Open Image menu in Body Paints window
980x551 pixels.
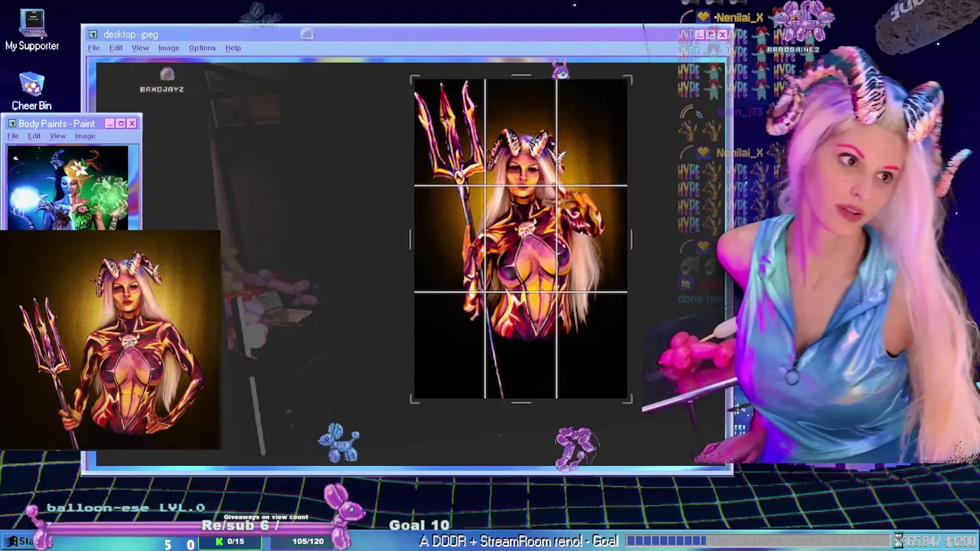[x=85, y=136]
